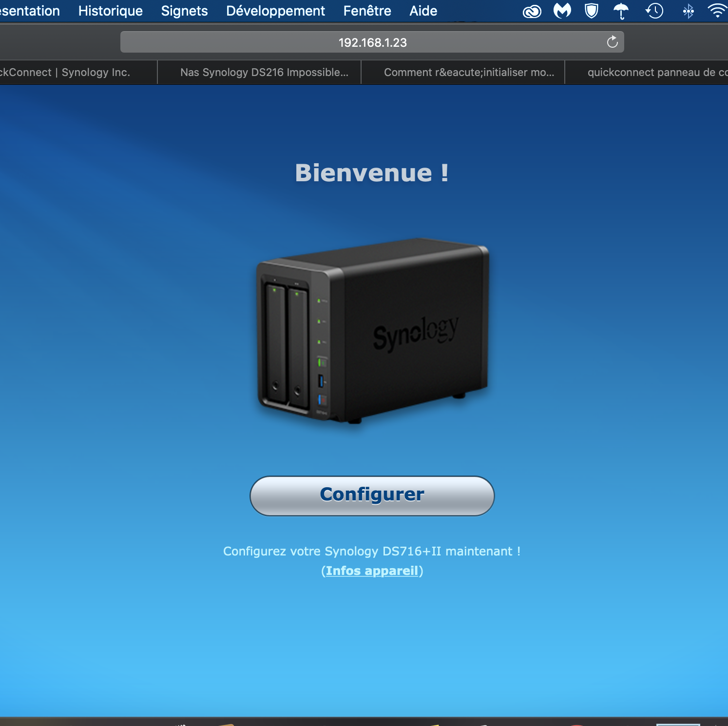728x726 pixels.
Task: Switch to the quickconnect panneau de tab
Action: [x=647, y=72]
